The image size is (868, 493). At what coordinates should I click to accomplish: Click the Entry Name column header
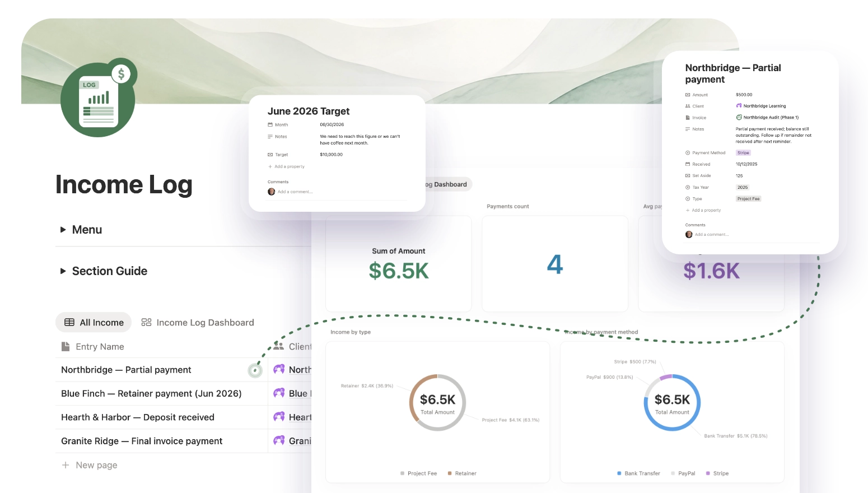tap(93, 347)
